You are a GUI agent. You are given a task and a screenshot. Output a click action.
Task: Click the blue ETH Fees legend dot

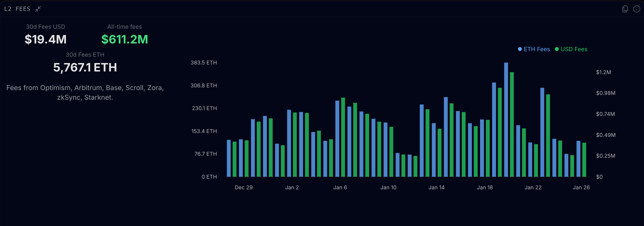[x=520, y=49]
